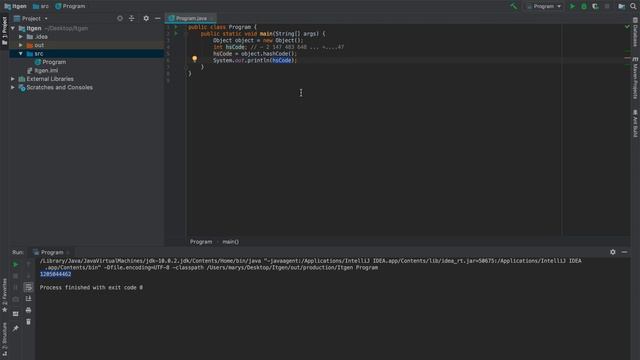
Task: Open Run panel settings gear
Action: click(613, 252)
